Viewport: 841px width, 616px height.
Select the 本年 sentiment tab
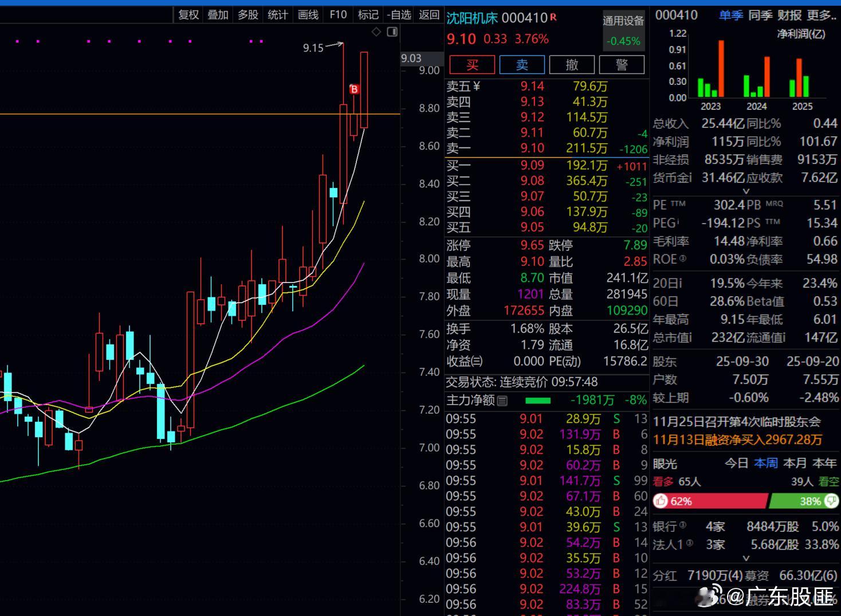click(x=824, y=463)
